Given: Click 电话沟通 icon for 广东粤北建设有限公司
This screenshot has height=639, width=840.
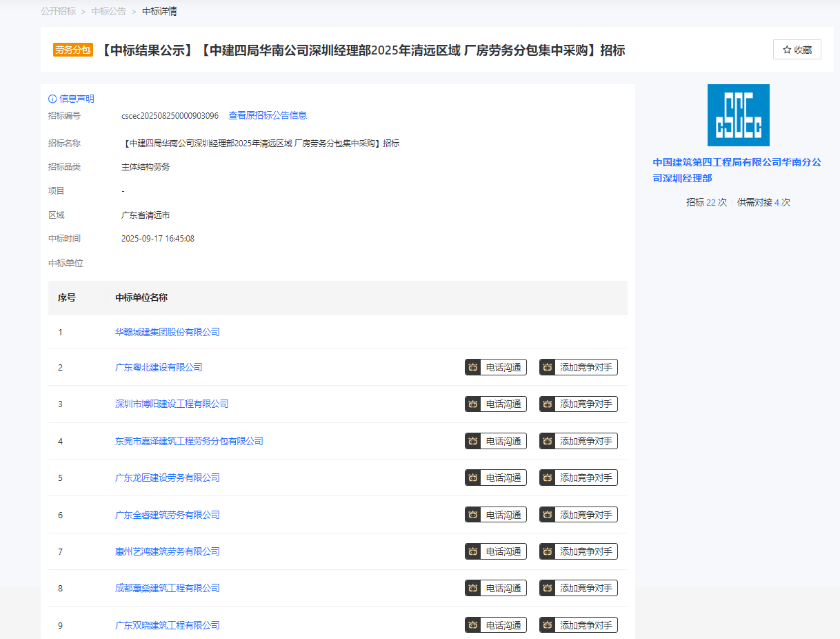Looking at the screenshot, I should pos(473,367).
